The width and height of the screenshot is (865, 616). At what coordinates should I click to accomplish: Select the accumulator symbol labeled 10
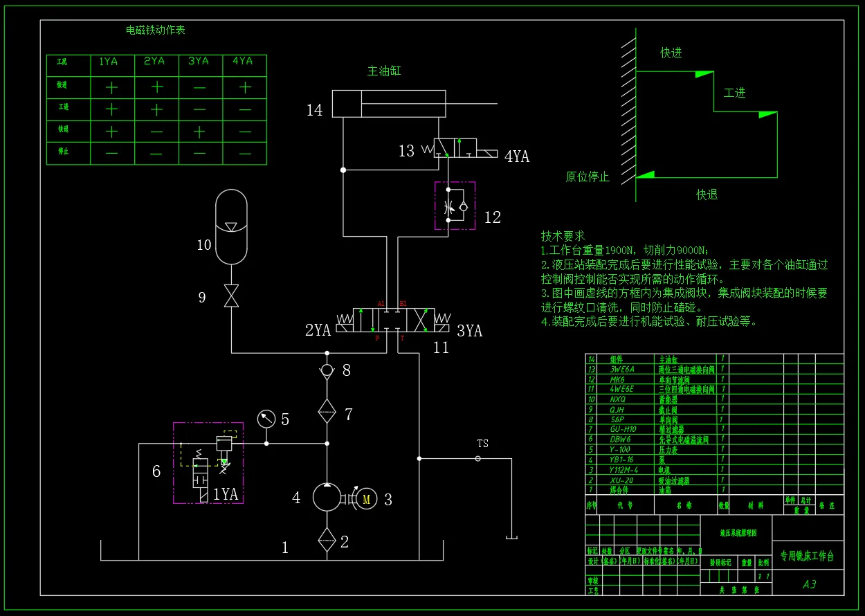231,226
